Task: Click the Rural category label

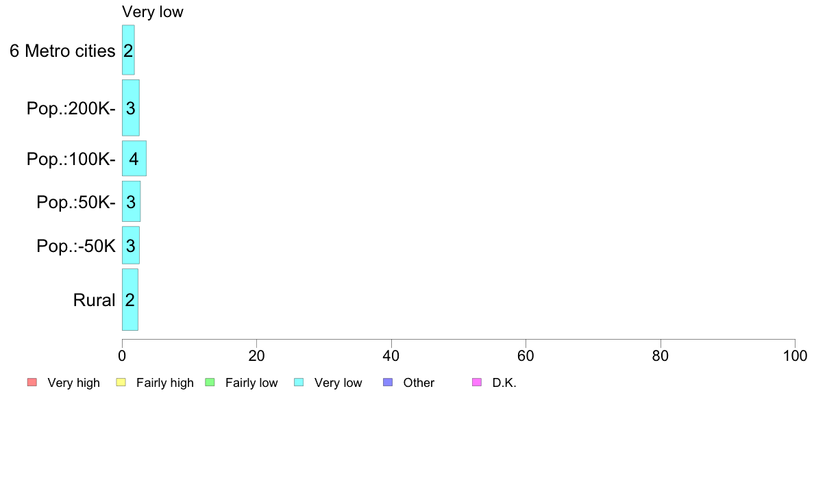Action: click(94, 300)
